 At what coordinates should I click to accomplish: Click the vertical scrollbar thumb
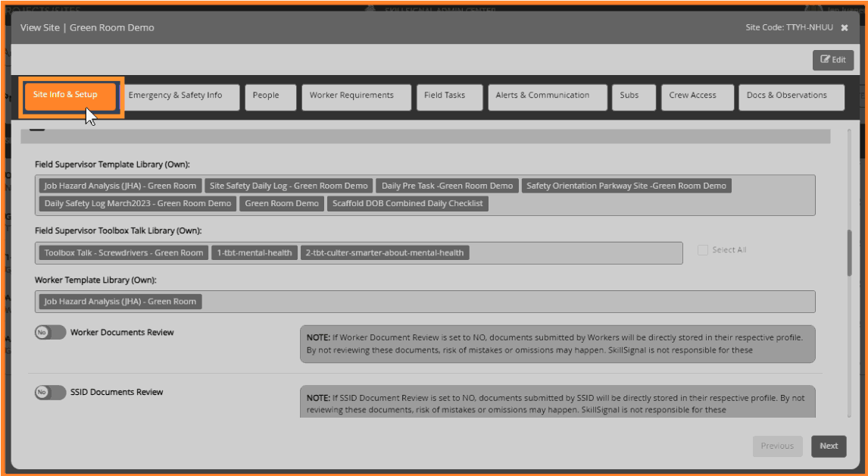[850, 252]
